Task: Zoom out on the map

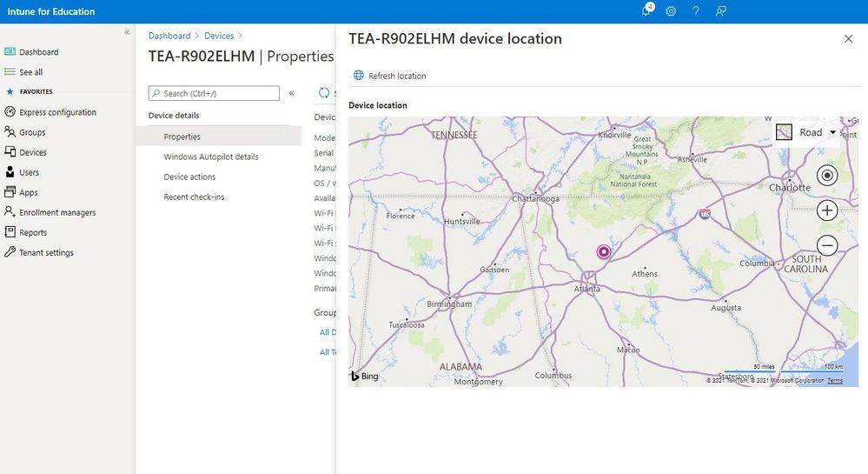Action: pyautogui.click(x=827, y=245)
